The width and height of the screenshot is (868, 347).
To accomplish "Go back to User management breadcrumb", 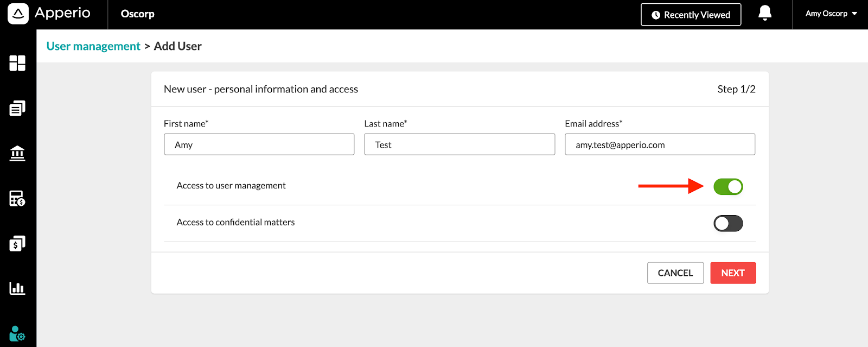I will click(93, 46).
